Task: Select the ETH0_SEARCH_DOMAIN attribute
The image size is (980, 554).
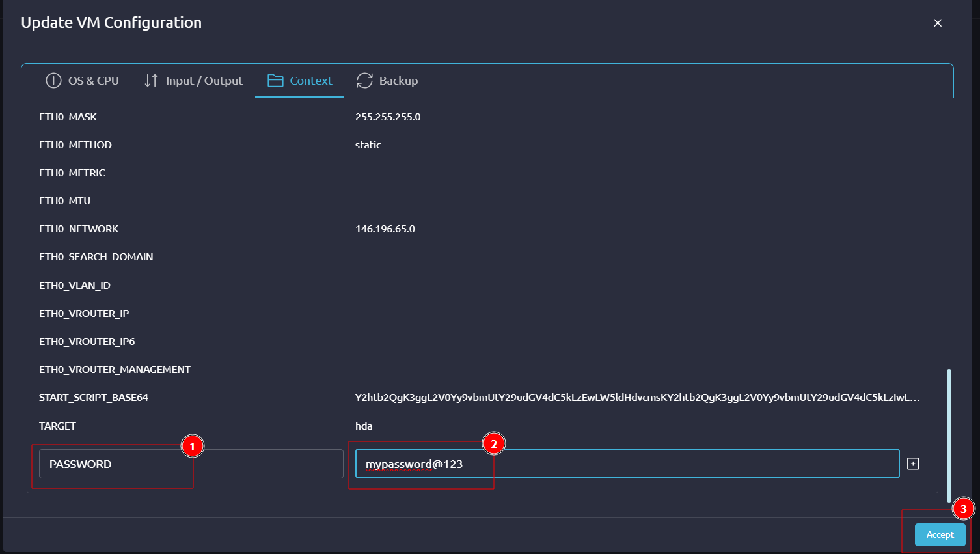Action: tap(96, 257)
